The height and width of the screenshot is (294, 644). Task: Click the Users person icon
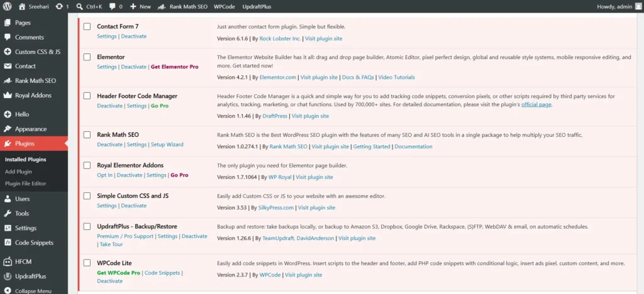click(8, 199)
